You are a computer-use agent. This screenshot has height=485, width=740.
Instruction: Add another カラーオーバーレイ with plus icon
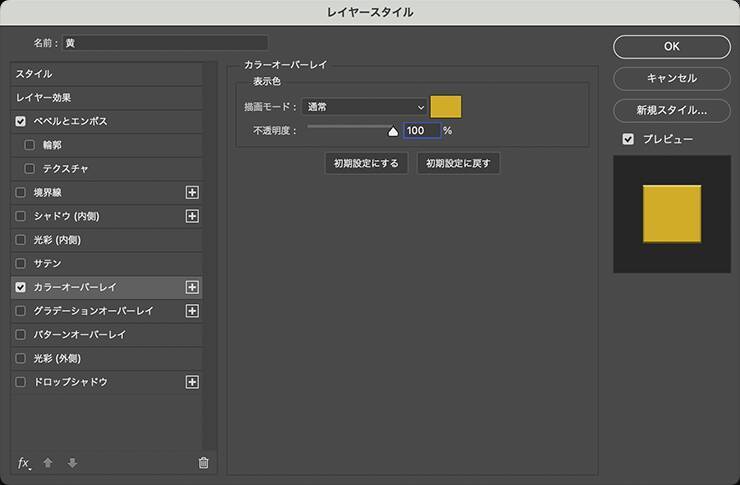coord(192,287)
